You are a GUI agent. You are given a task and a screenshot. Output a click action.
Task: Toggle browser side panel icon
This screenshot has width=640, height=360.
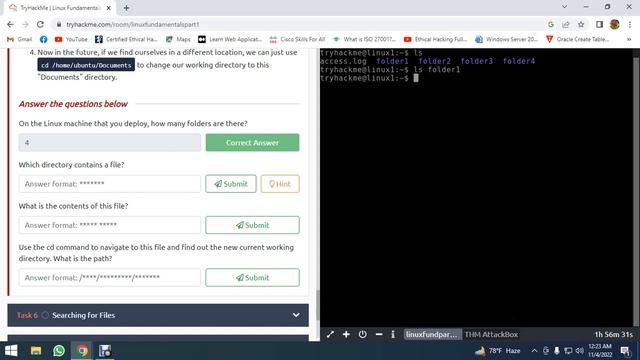599,24
